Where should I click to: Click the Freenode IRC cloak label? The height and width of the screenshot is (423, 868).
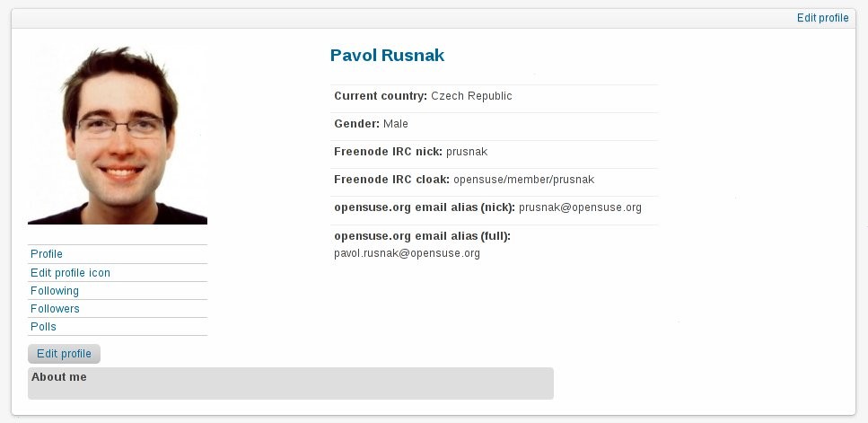(x=391, y=180)
